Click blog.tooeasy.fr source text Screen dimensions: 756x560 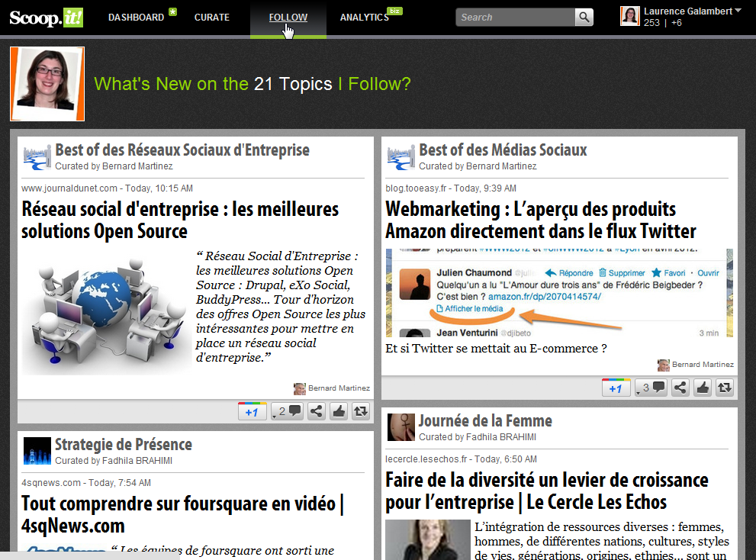pos(416,188)
